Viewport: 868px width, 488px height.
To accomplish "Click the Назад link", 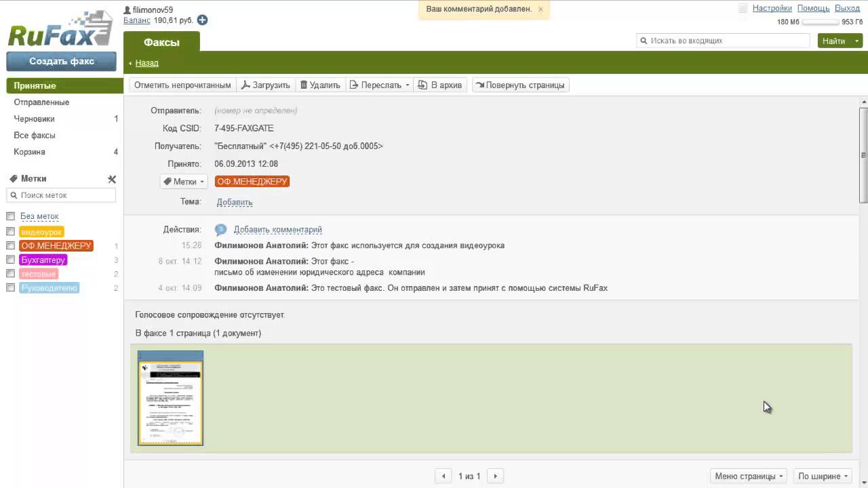I will pos(146,63).
